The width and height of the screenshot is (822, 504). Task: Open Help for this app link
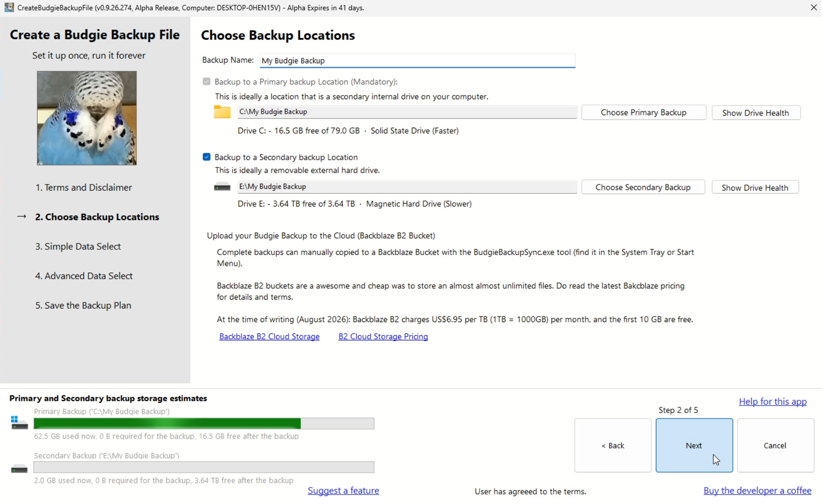pyautogui.click(x=773, y=401)
